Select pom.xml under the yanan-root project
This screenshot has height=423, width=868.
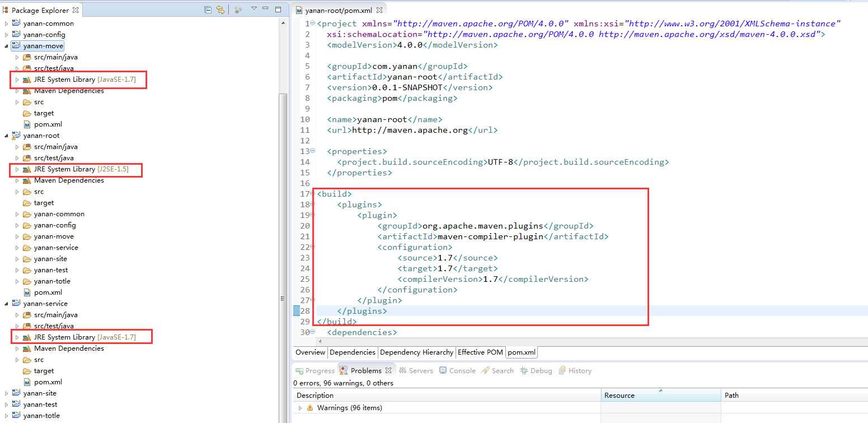click(x=48, y=292)
